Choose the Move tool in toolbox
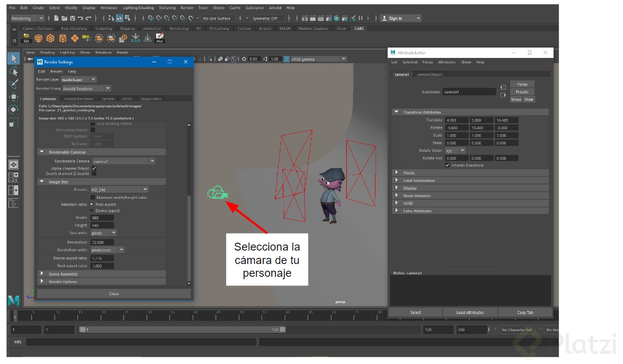The image size is (623, 364). point(13,96)
